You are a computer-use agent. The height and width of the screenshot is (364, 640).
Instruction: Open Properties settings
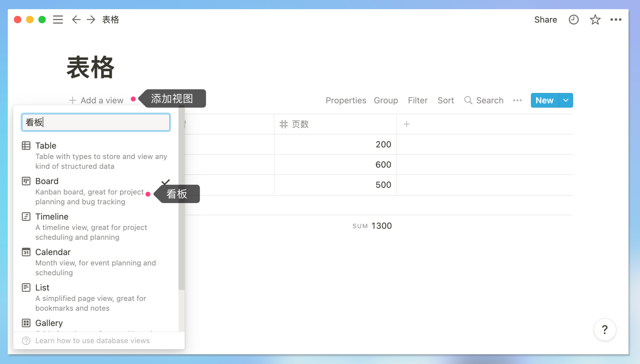(346, 100)
